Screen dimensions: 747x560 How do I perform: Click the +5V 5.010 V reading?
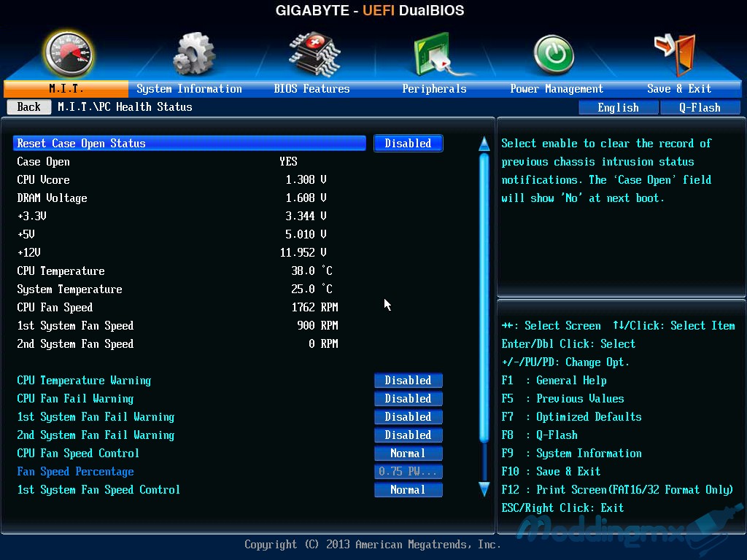[x=306, y=234]
